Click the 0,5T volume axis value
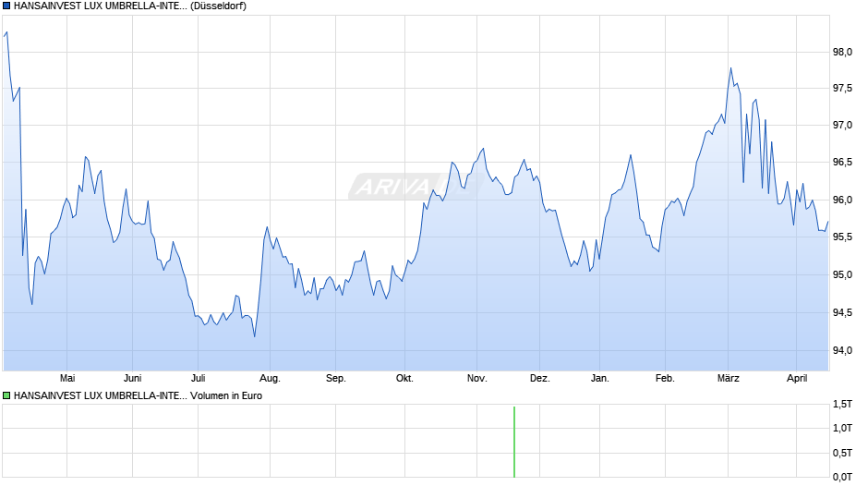This screenshot has width=868, height=486. (x=842, y=453)
